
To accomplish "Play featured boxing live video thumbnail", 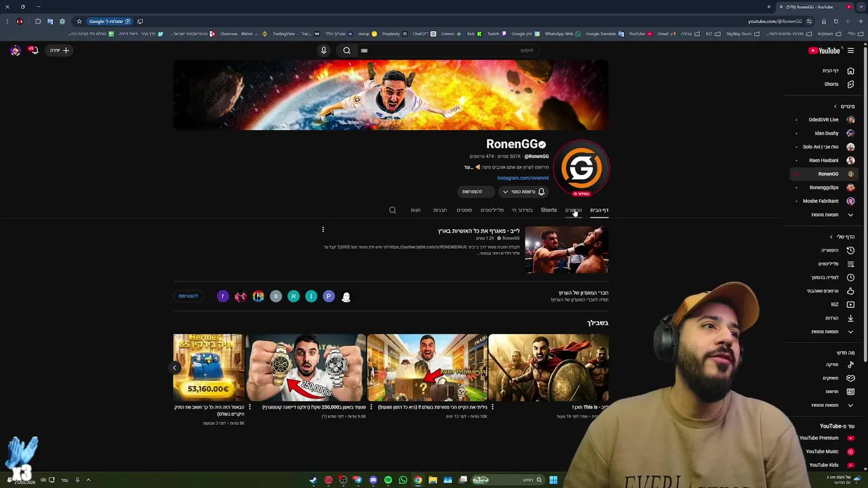I will 567,250.
